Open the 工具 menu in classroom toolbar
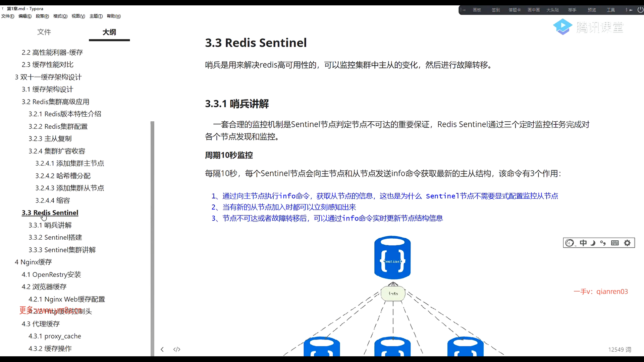This screenshot has width=644, height=362. pos(611,10)
